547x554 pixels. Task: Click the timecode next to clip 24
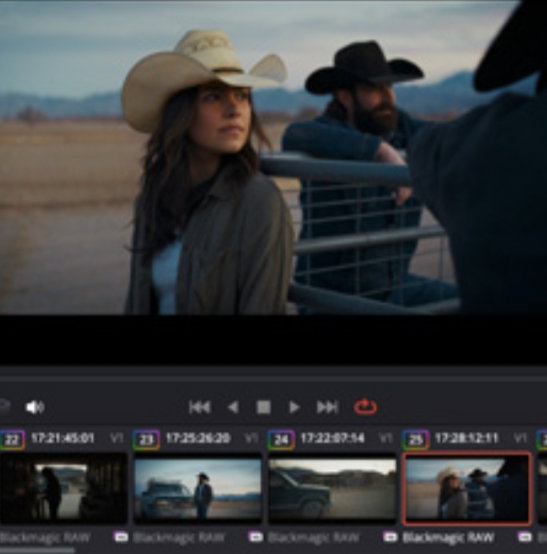(333, 438)
